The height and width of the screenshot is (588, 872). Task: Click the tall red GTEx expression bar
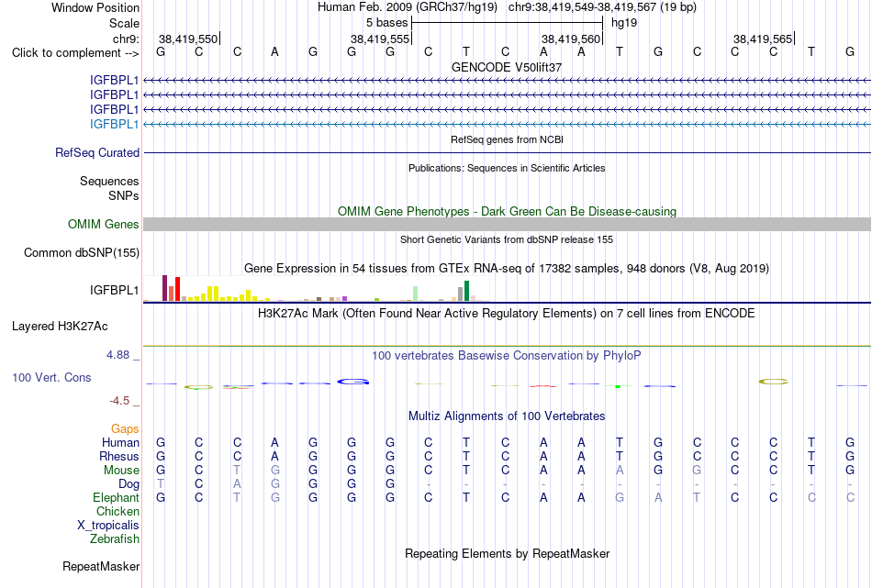click(177, 289)
